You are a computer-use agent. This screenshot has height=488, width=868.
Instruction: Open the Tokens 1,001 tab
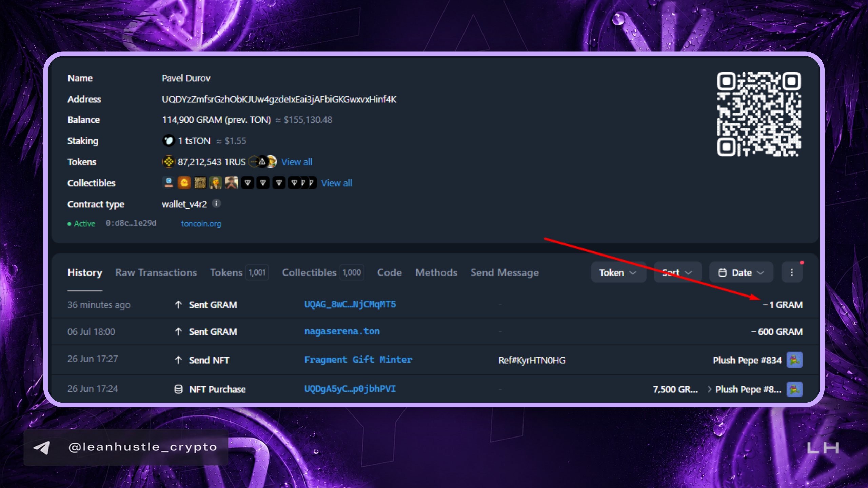pyautogui.click(x=239, y=272)
